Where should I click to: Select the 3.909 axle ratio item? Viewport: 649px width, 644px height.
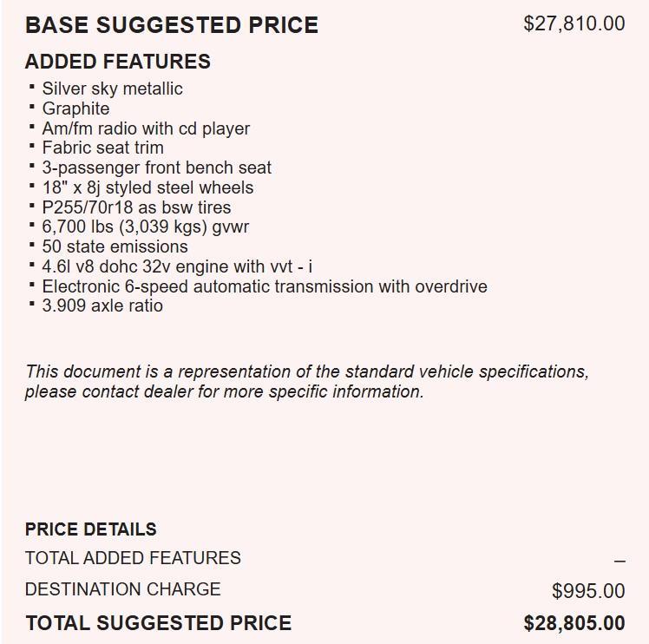coord(102,306)
